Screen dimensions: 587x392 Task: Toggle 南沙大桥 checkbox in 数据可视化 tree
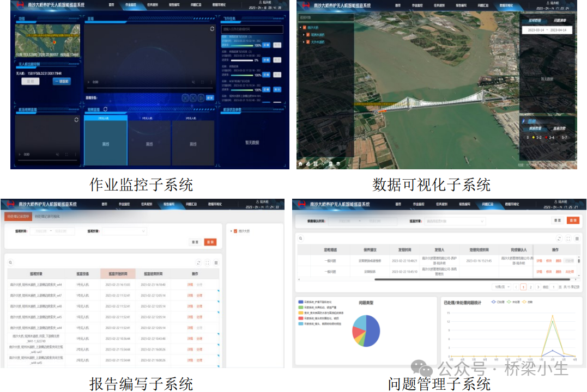304,27
